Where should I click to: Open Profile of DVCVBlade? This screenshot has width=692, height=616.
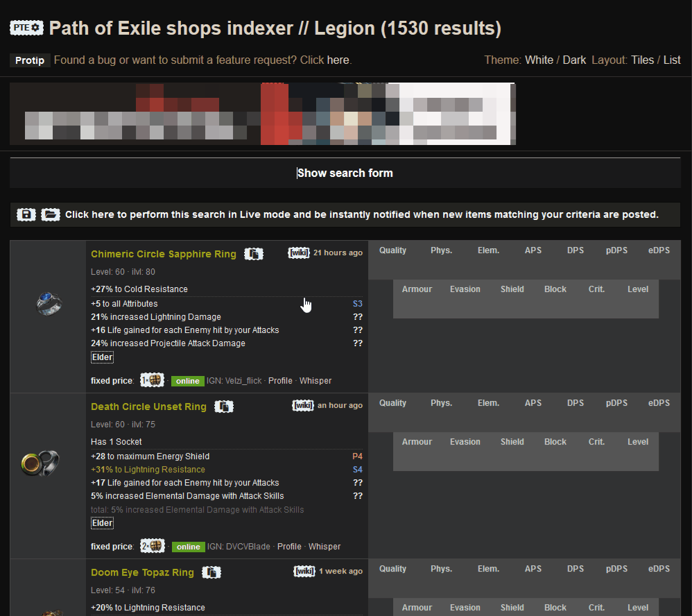(x=289, y=547)
